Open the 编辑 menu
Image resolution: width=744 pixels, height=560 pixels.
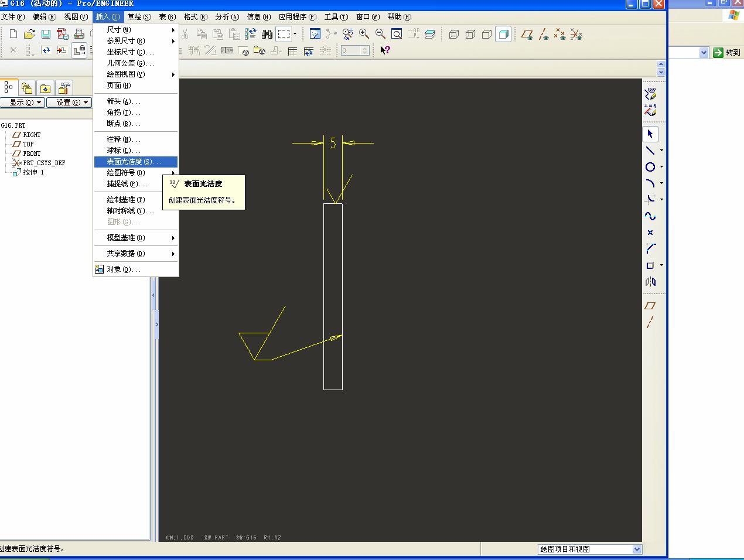coord(45,17)
